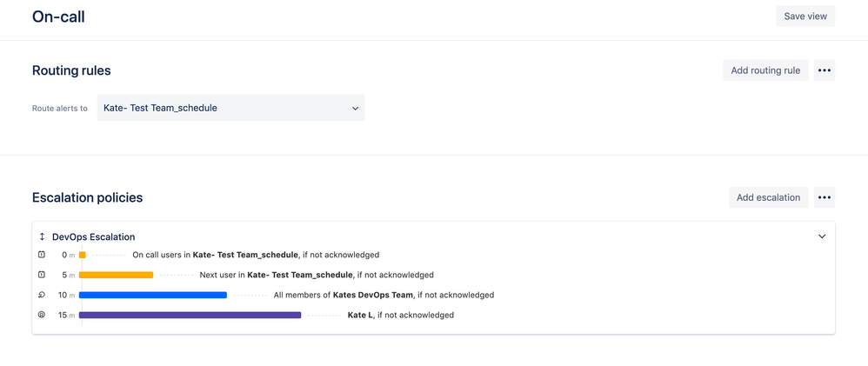Click the Save view button
The image size is (868, 366).
pos(805,16)
